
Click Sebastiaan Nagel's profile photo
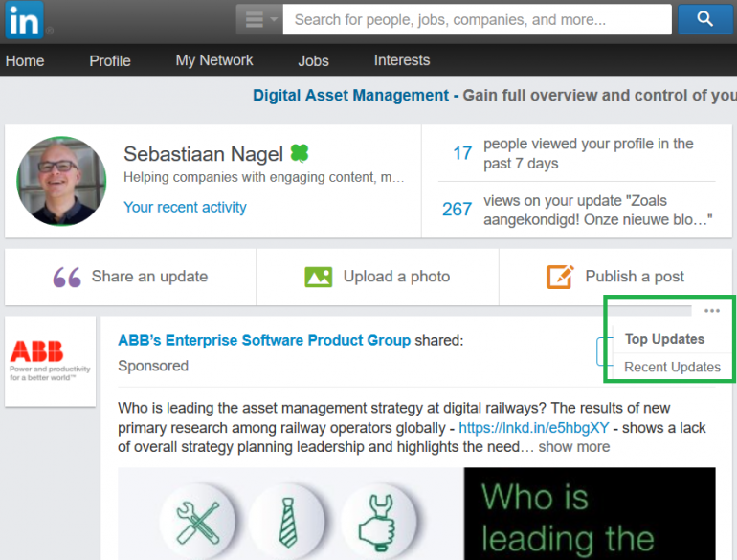[61, 181]
